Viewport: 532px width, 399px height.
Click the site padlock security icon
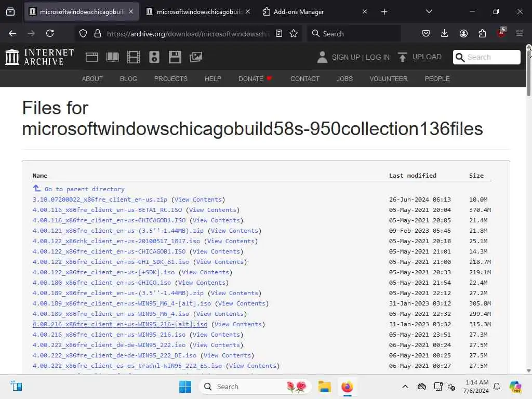click(98, 34)
